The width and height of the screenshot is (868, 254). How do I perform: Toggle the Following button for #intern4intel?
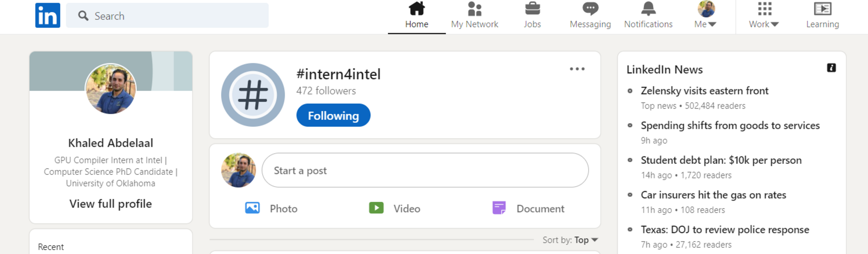[x=333, y=116]
